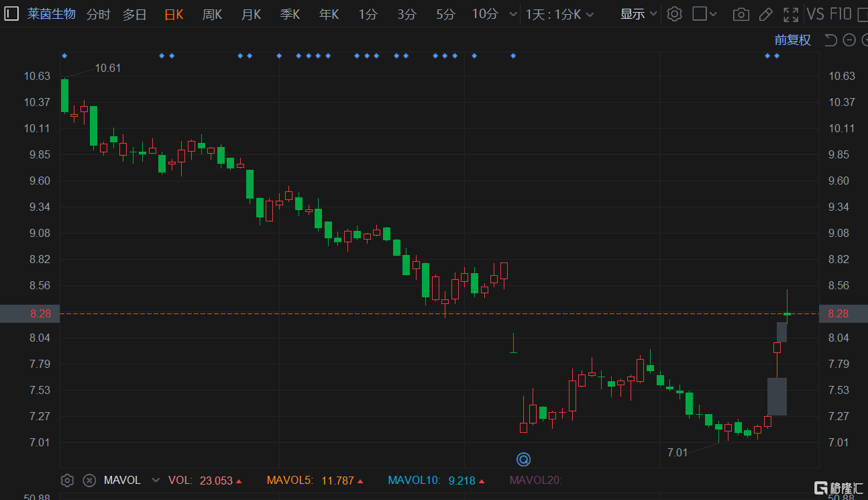Image resolution: width=868 pixels, height=500 pixels.
Task: Select the 分时 intraday tab
Action: pyautogui.click(x=98, y=14)
